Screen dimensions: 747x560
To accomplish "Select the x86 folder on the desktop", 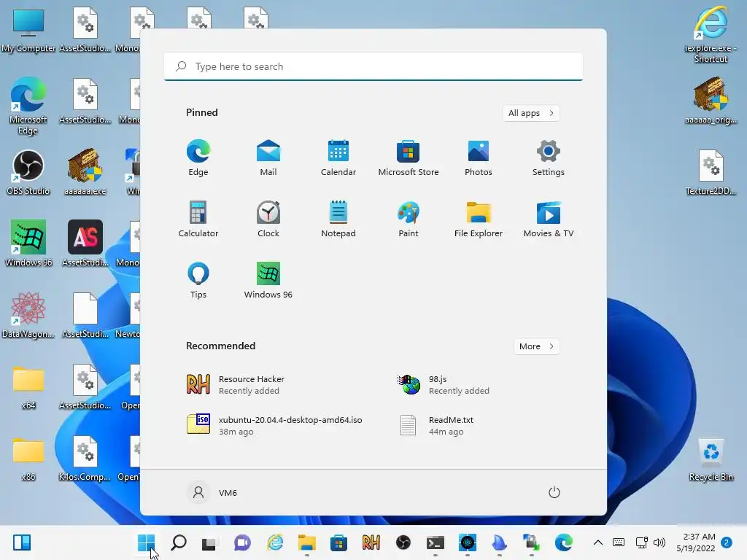I will [28, 458].
